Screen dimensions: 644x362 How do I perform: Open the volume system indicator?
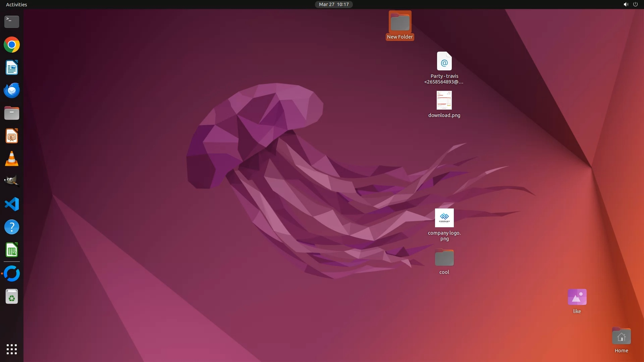click(626, 4)
